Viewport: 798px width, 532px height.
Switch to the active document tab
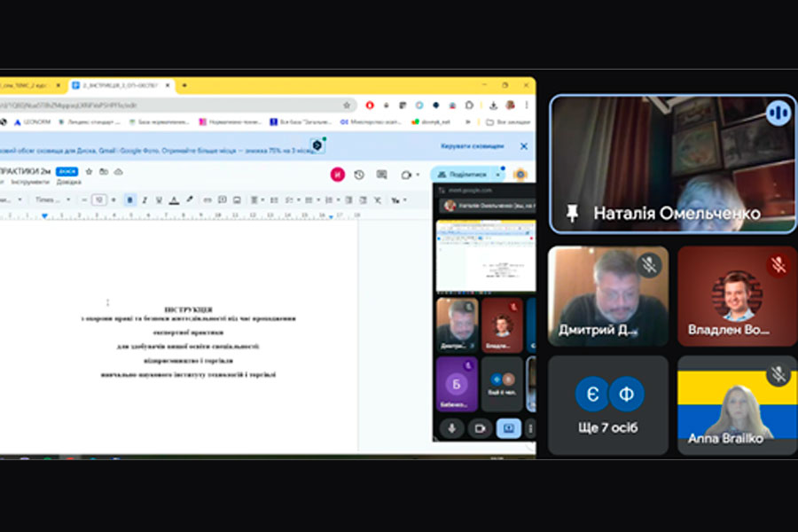121,85
